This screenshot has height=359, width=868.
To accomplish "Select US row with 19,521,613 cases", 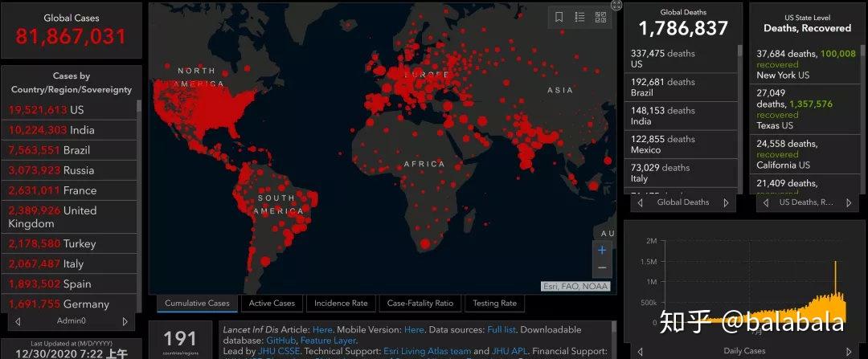I will point(69,110).
